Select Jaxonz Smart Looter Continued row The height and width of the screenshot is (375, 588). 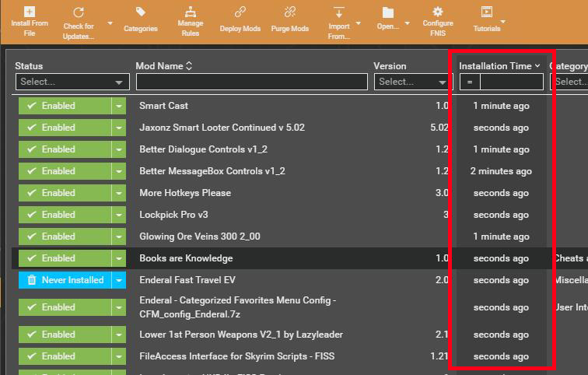click(x=222, y=128)
